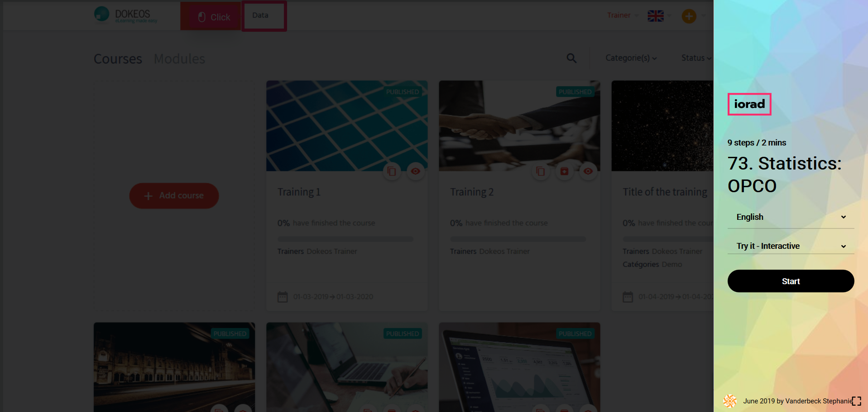Open the UK flag language selector
The image size is (868, 412).
(x=656, y=16)
